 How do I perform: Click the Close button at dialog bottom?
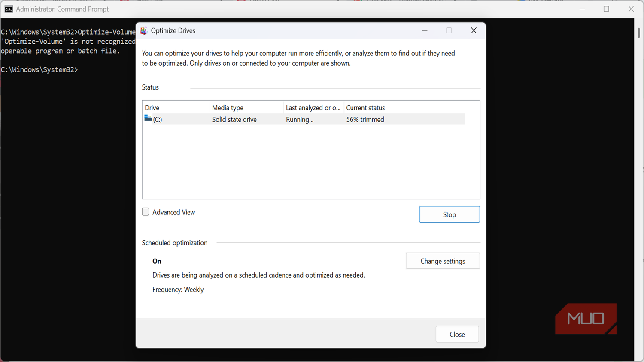457,335
